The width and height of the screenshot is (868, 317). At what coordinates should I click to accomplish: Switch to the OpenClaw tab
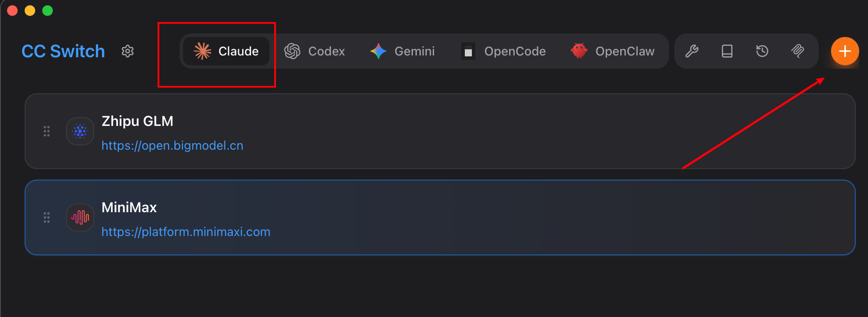coord(613,51)
